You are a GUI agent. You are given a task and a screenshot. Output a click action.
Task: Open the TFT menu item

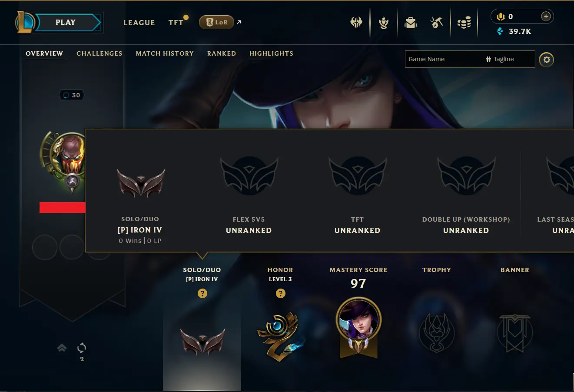click(176, 23)
